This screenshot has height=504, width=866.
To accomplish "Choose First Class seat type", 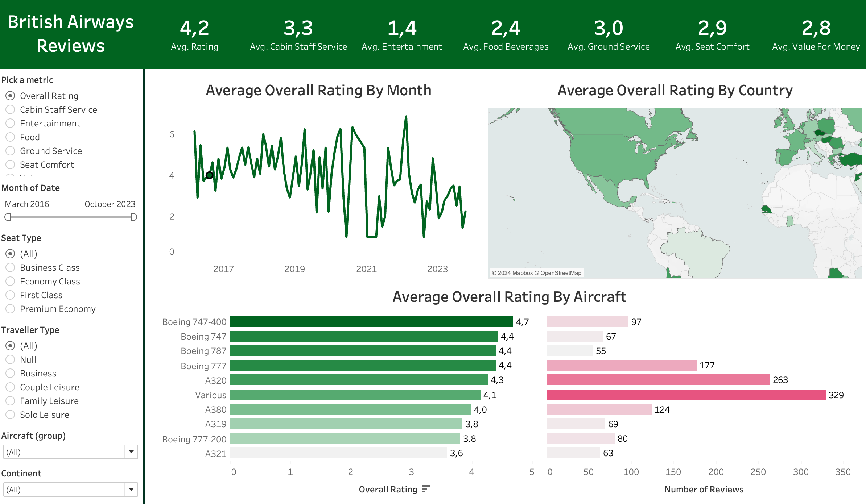I will coord(10,295).
